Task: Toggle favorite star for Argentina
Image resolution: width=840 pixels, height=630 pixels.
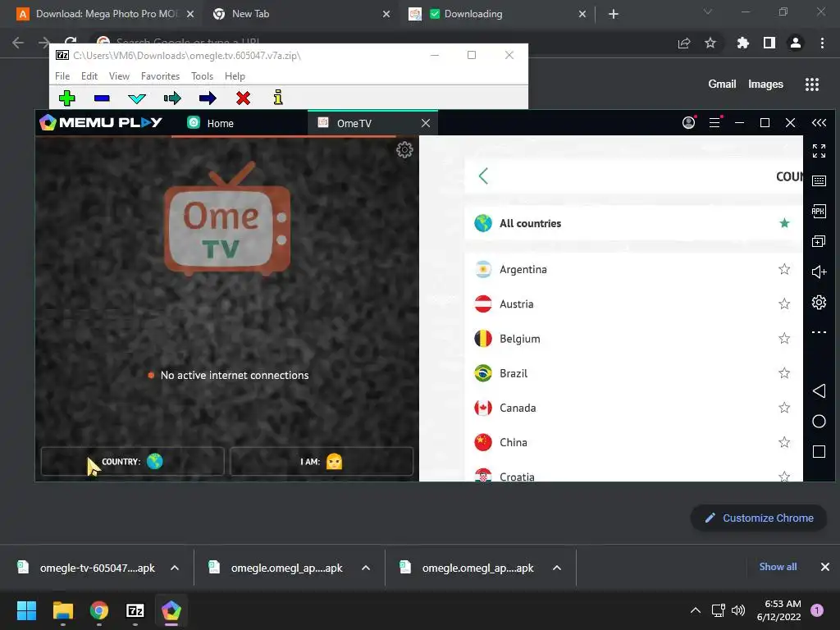Action: coord(784,269)
